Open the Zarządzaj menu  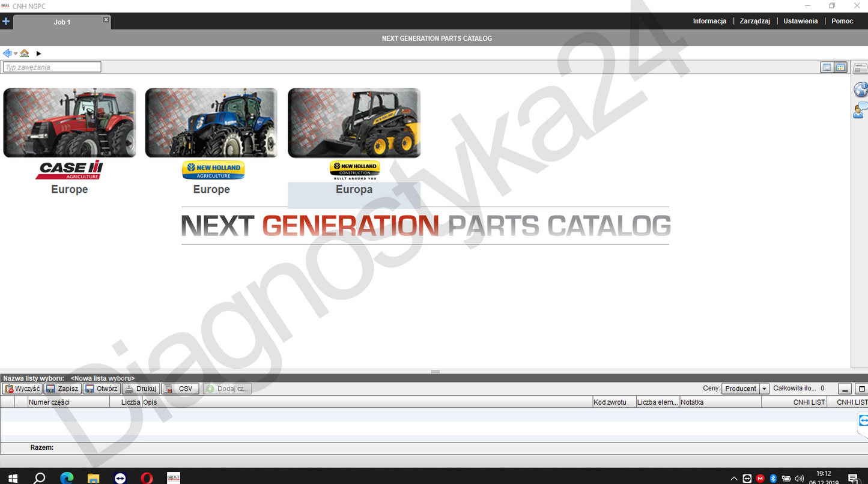755,21
